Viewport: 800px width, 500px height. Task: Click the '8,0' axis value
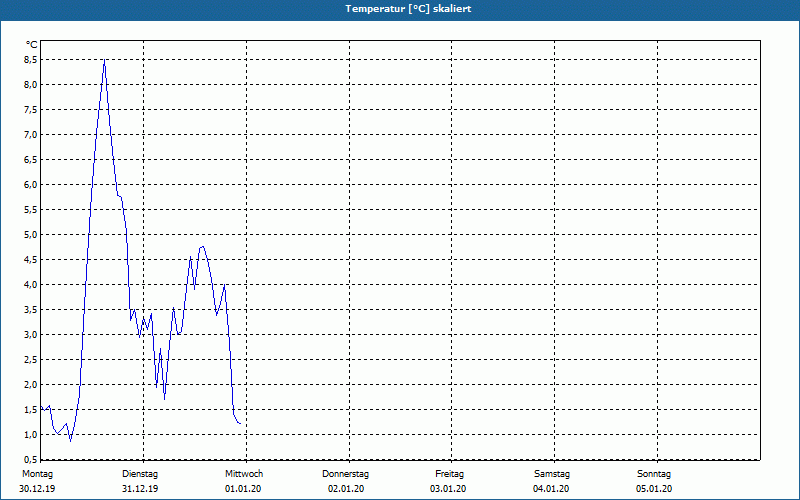(x=31, y=85)
